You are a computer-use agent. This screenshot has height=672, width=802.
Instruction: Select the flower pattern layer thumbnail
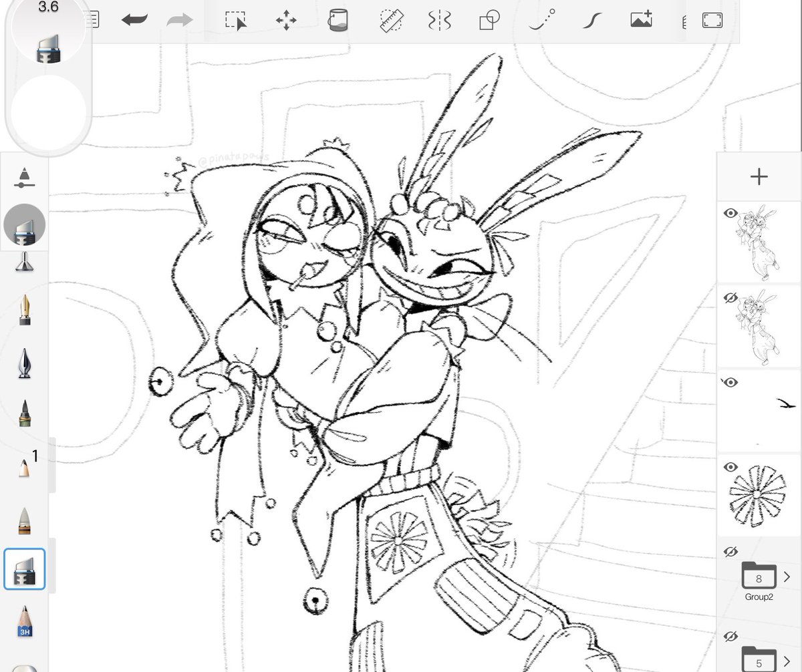pyautogui.click(x=759, y=495)
